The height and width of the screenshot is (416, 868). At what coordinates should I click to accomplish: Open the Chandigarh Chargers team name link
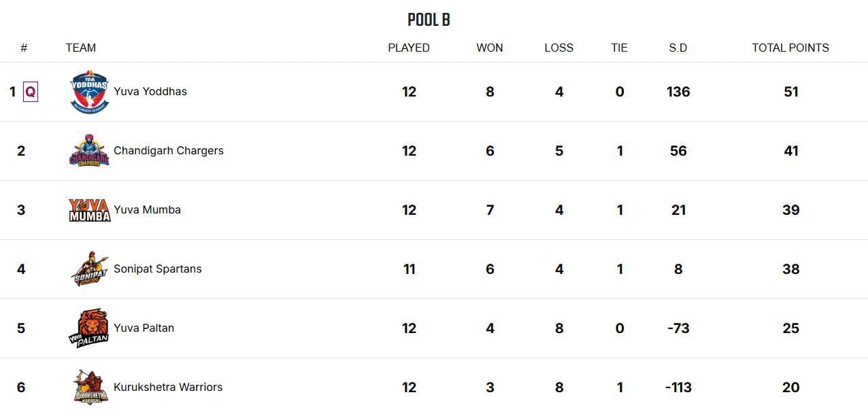[169, 151]
